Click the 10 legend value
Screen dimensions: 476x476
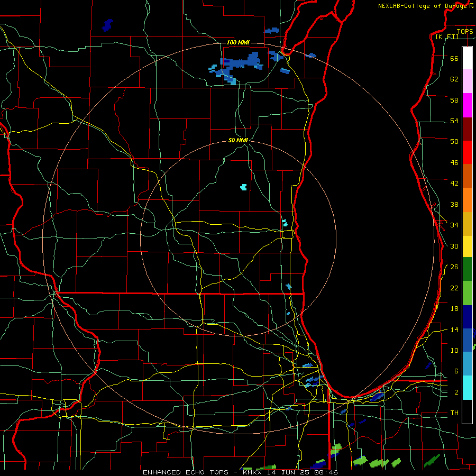click(454, 350)
